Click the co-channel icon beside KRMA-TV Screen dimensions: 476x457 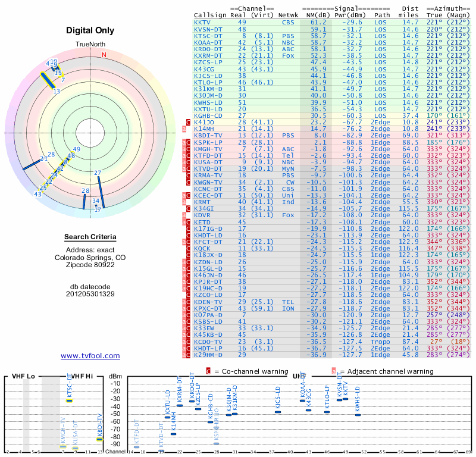(x=188, y=176)
